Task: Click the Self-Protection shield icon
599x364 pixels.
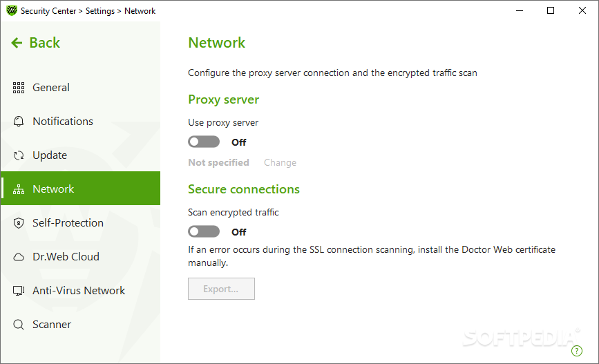Action: click(x=19, y=223)
